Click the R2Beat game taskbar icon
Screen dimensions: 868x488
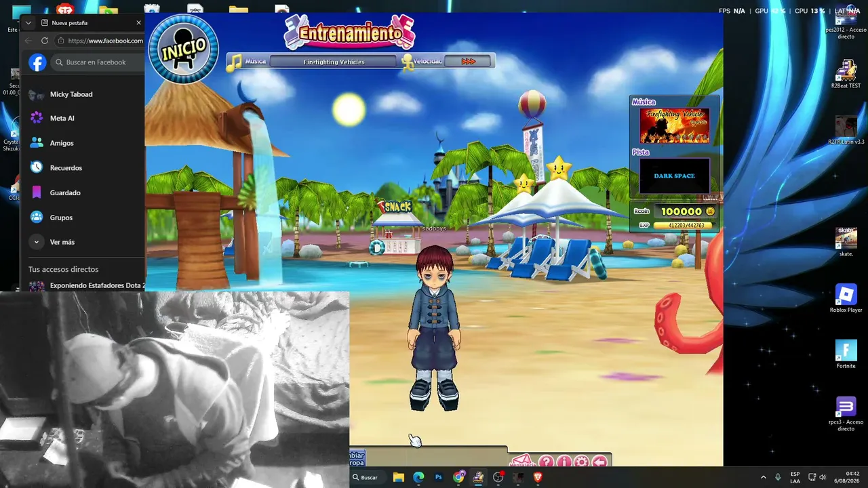click(x=479, y=477)
